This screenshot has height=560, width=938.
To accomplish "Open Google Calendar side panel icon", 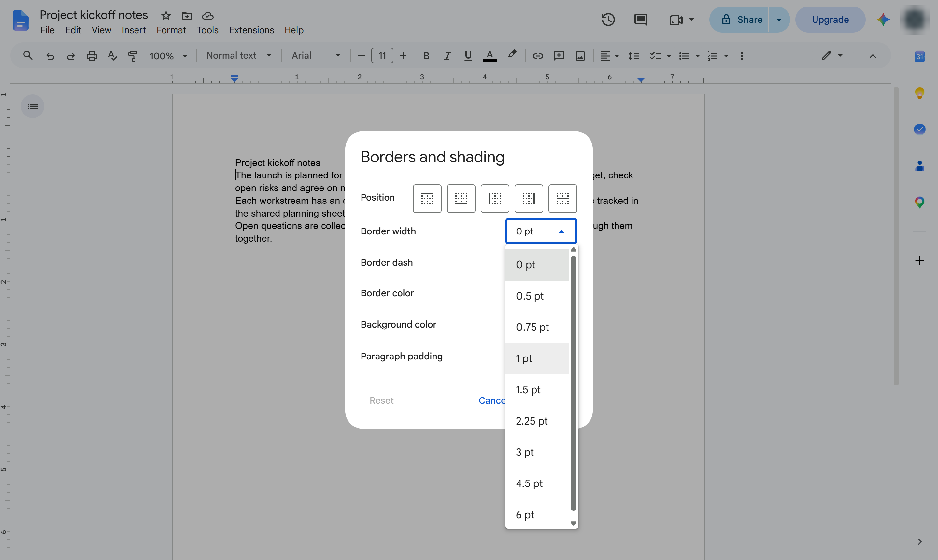I will pos(919,56).
